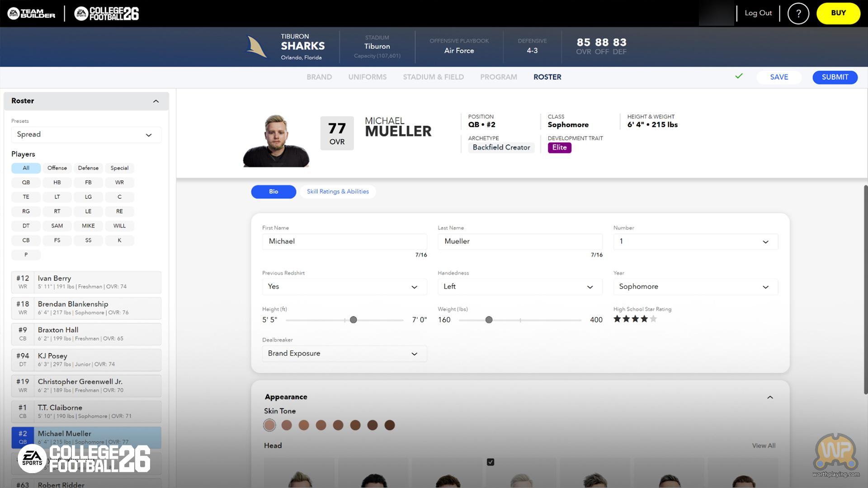Click the first high school rating star
This screenshot has height=488, width=868.
pyautogui.click(x=617, y=319)
